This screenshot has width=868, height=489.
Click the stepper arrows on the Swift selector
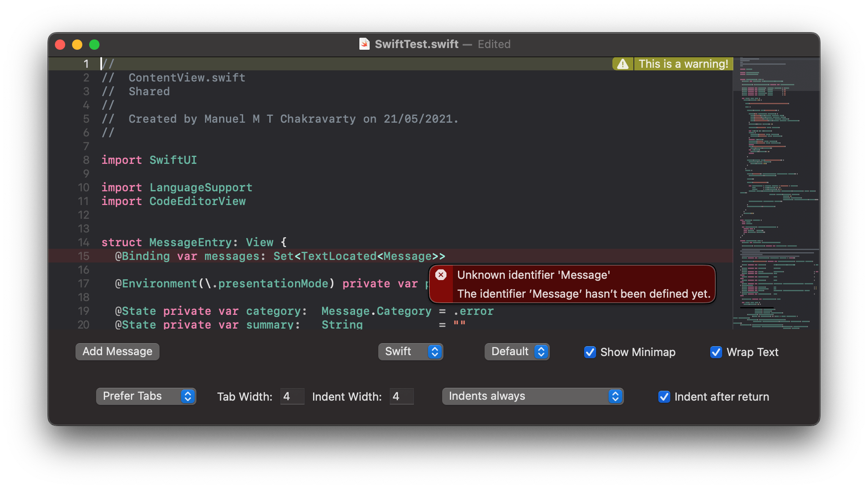point(435,352)
